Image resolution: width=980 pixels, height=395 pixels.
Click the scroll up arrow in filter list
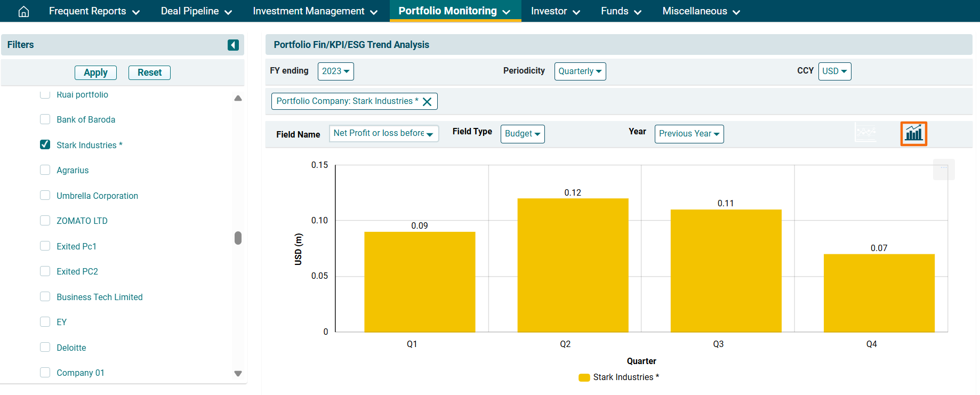[238, 98]
